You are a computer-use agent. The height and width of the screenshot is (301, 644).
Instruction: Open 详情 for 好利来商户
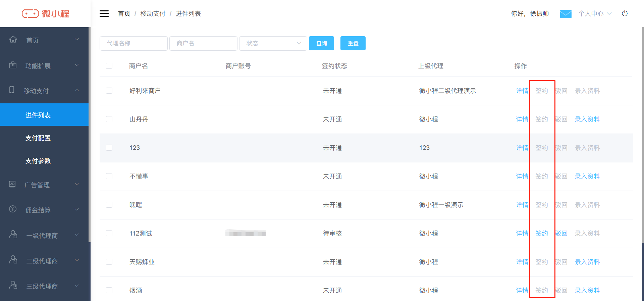[x=522, y=91]
